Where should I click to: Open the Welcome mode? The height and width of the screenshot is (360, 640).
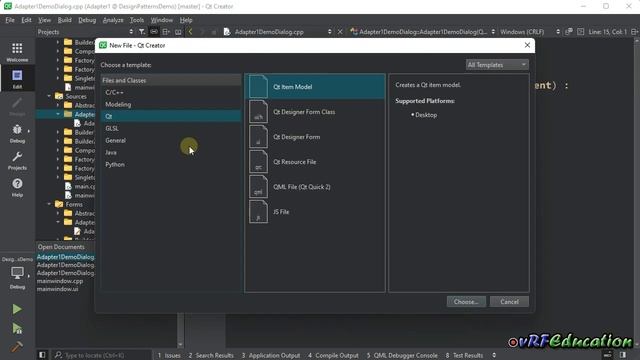17,52
